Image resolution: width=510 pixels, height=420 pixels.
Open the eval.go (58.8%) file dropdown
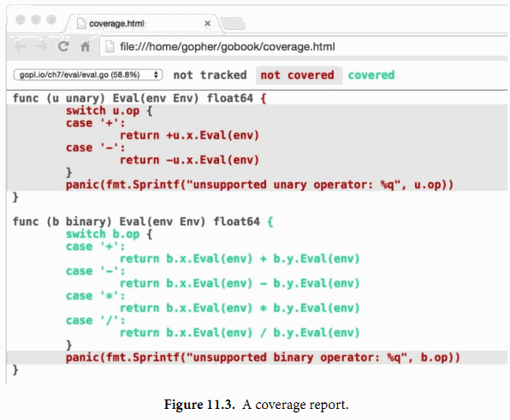click(88, 74)
